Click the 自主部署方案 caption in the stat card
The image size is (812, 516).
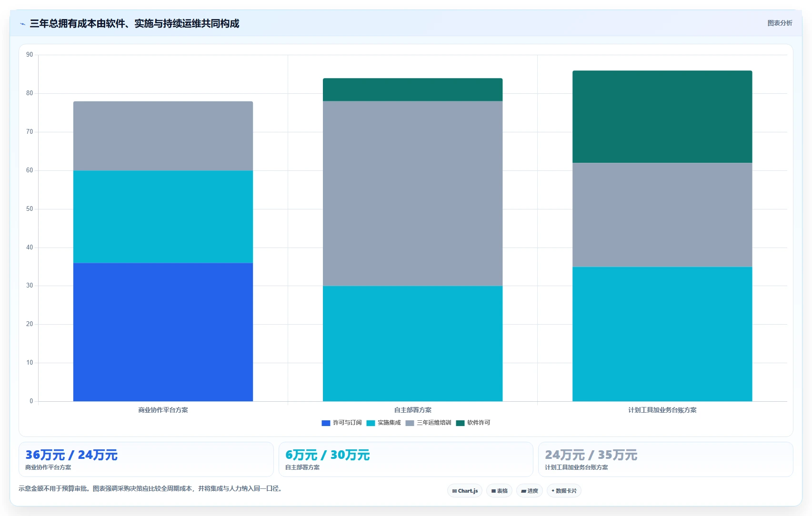click(x=302, y=467)
